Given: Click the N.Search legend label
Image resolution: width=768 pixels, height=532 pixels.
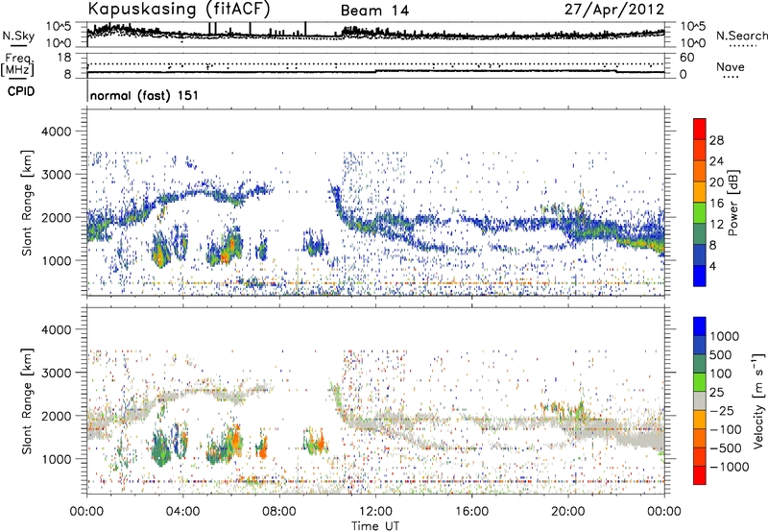Looking at the screenshot, I should pos(741,36).
